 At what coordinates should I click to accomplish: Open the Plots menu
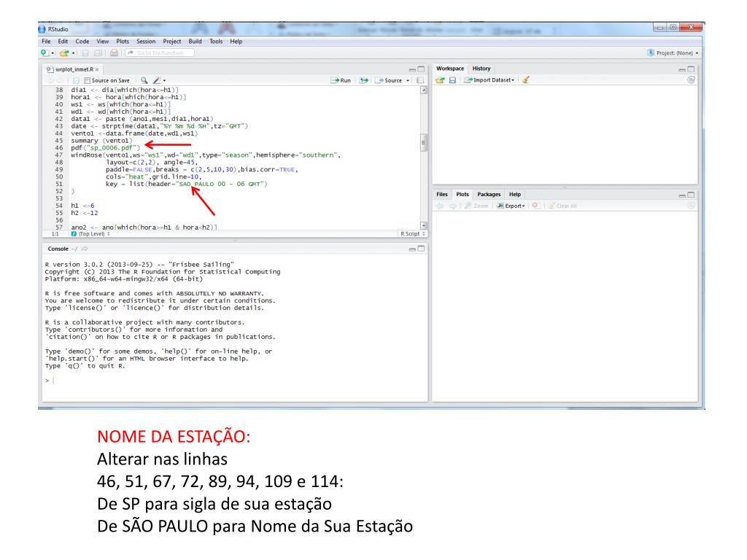point(123,42)
